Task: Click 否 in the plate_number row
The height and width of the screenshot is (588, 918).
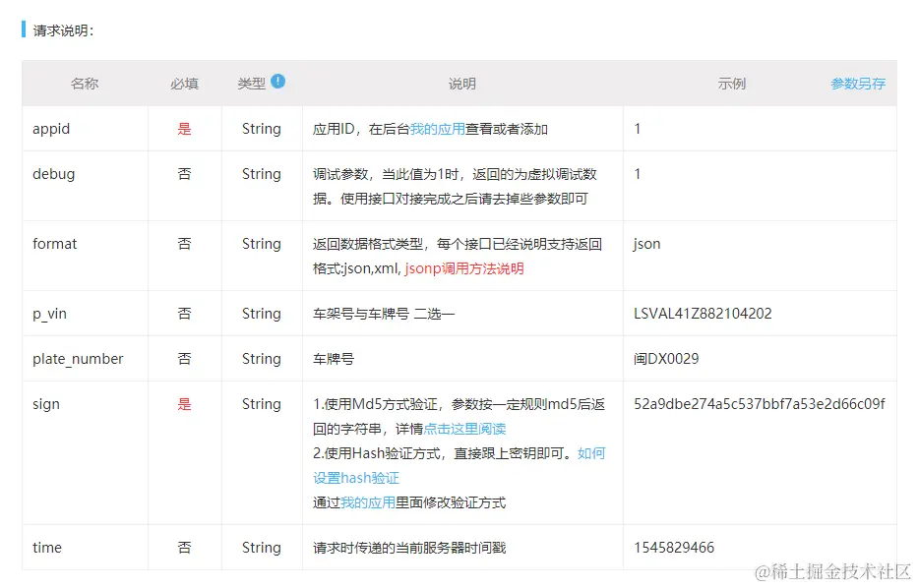Action: (184, 359)
